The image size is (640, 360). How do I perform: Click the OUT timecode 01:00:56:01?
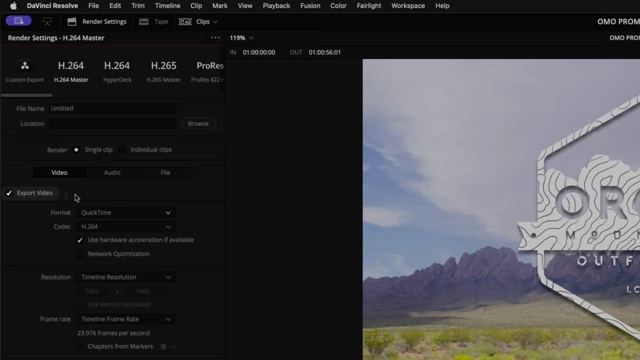pos(324,52)
